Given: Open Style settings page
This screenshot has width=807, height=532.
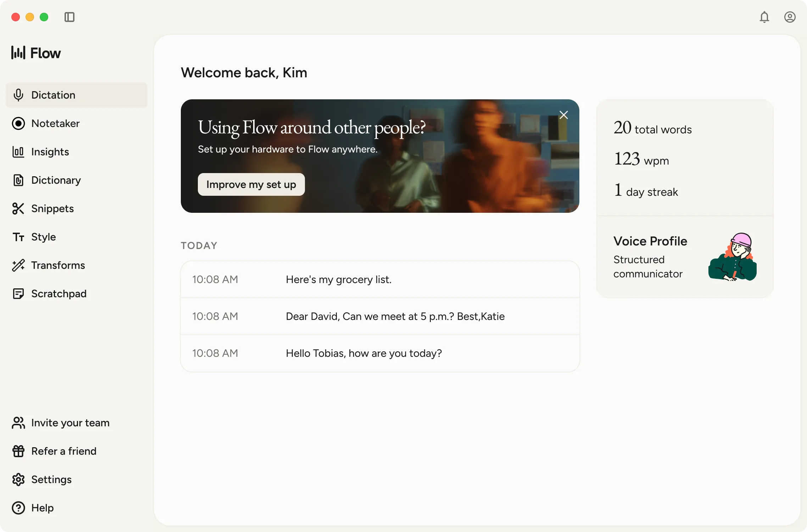Looking at the screenshot, I should coord(77,237).
